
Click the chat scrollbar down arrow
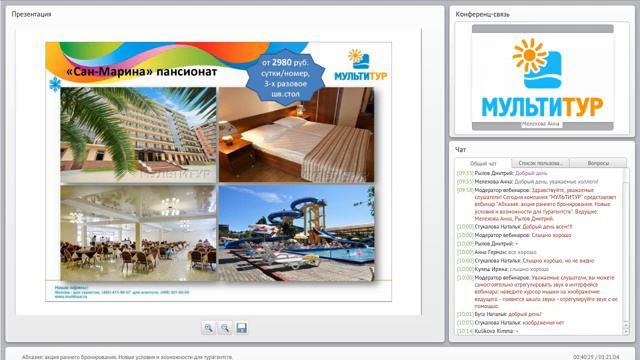[x=626, y=332]
